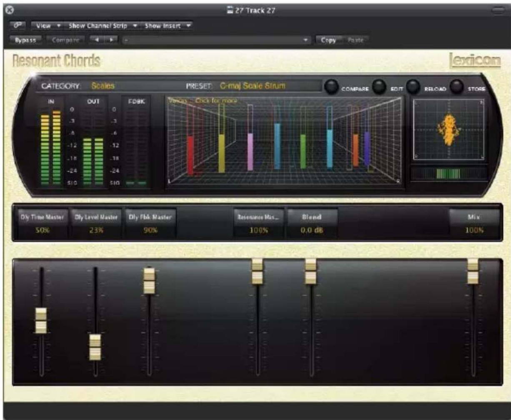Select the Dly Time Master parameter

pos(42,223)
